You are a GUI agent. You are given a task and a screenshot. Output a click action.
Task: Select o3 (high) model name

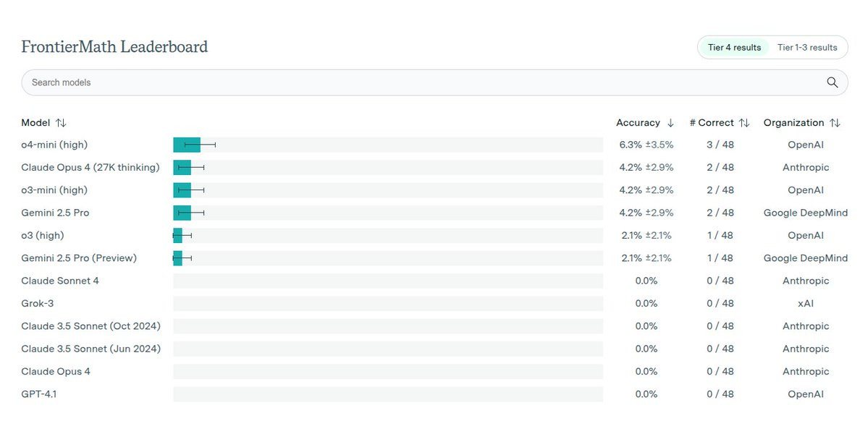tap(43, 236)
